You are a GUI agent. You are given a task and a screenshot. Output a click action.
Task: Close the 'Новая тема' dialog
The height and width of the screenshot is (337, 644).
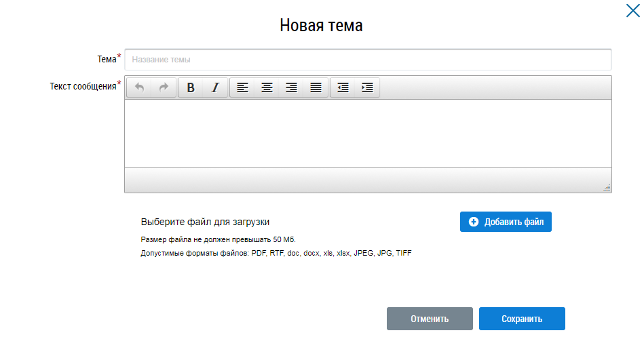coord(632,10)
